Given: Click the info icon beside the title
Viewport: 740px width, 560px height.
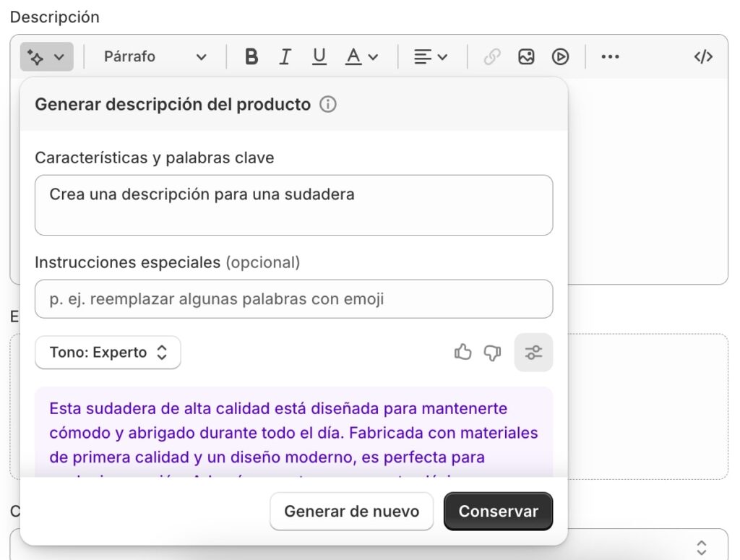Looking at the screenshot, I should click(328, 105).
